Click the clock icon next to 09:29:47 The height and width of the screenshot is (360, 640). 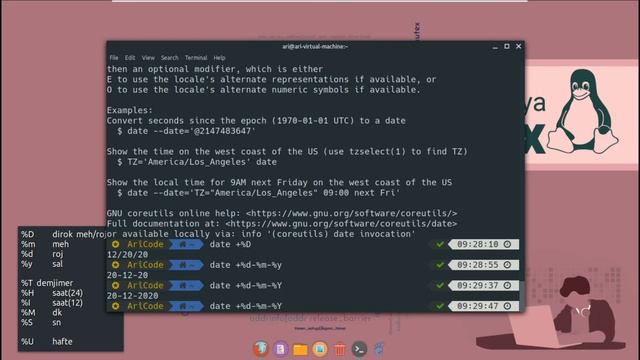[x=507, y=306]
